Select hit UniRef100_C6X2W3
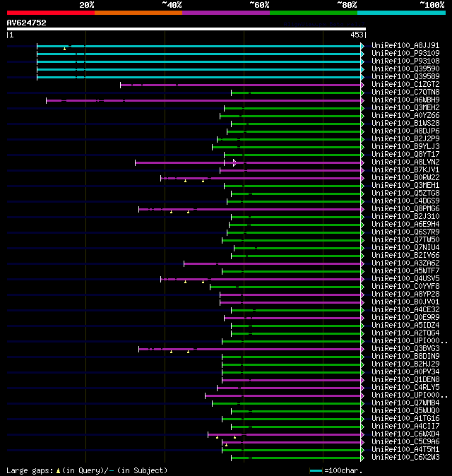This screenshot has width=452, height=476. pyautogui.click(x=405, y=458)
